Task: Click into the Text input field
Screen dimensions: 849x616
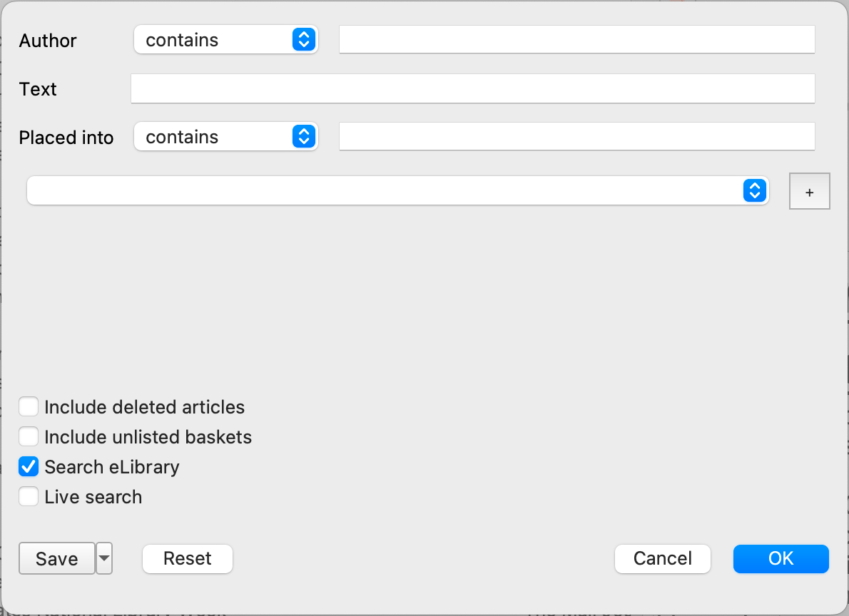Action: point(472,89)
